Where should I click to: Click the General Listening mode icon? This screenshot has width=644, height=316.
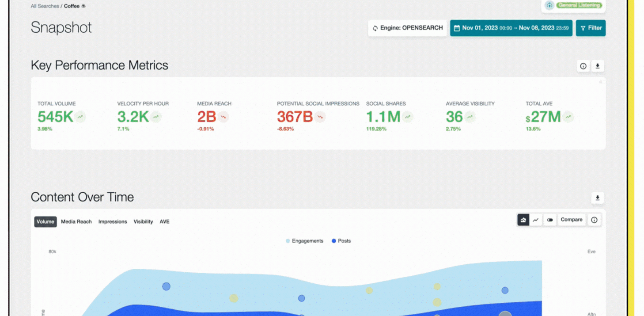tap(549, 5)
